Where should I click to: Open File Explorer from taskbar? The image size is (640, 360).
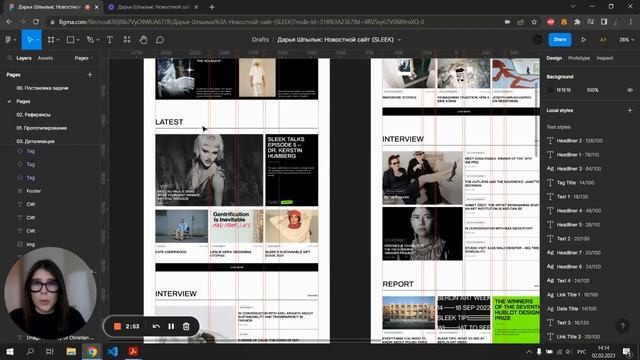point(71,351)
